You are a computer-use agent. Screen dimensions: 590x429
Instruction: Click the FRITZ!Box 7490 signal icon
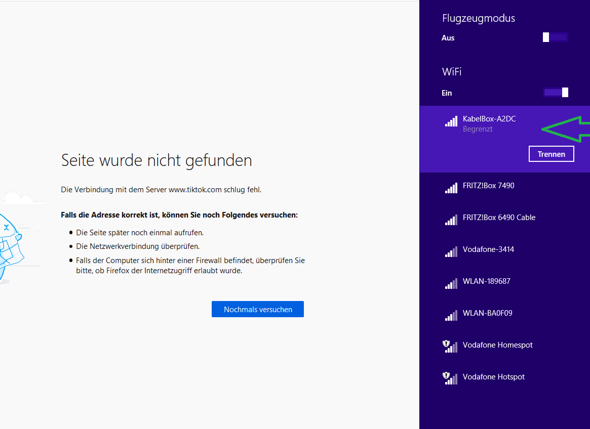click(x=451, y=188)
